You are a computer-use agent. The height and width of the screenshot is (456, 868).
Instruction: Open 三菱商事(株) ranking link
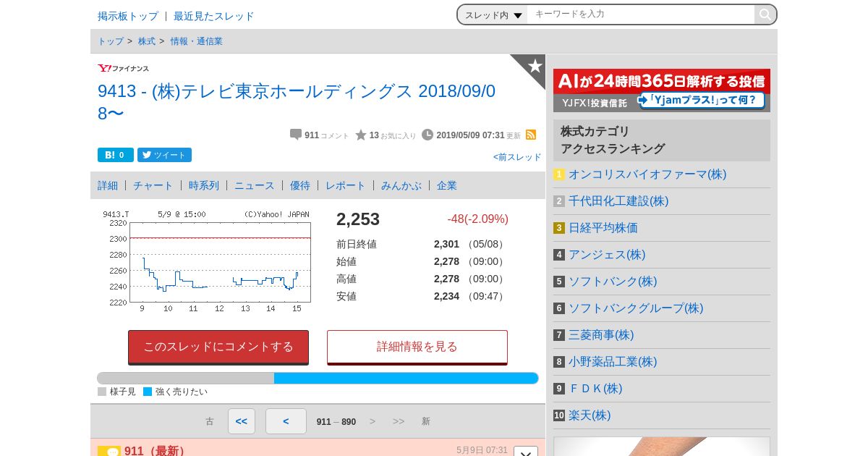pos(601,335)
